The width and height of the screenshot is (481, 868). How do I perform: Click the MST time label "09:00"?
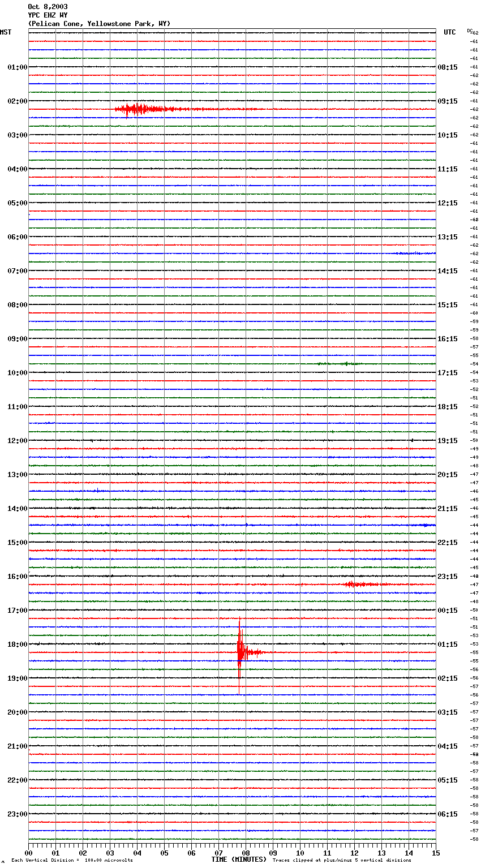click(18, 339)
